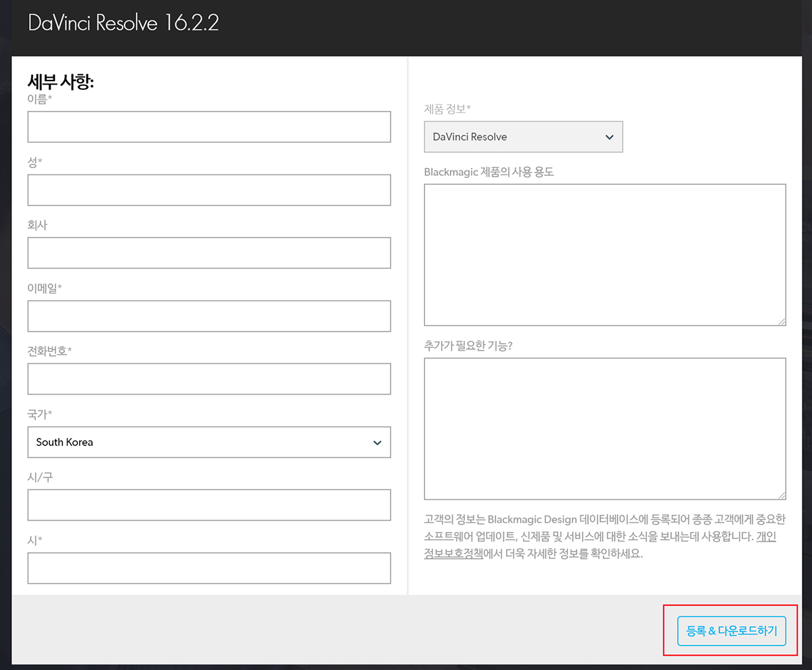The image size is (812, 670).
Task: Click the 전화번호* field label
Action: 49,351
